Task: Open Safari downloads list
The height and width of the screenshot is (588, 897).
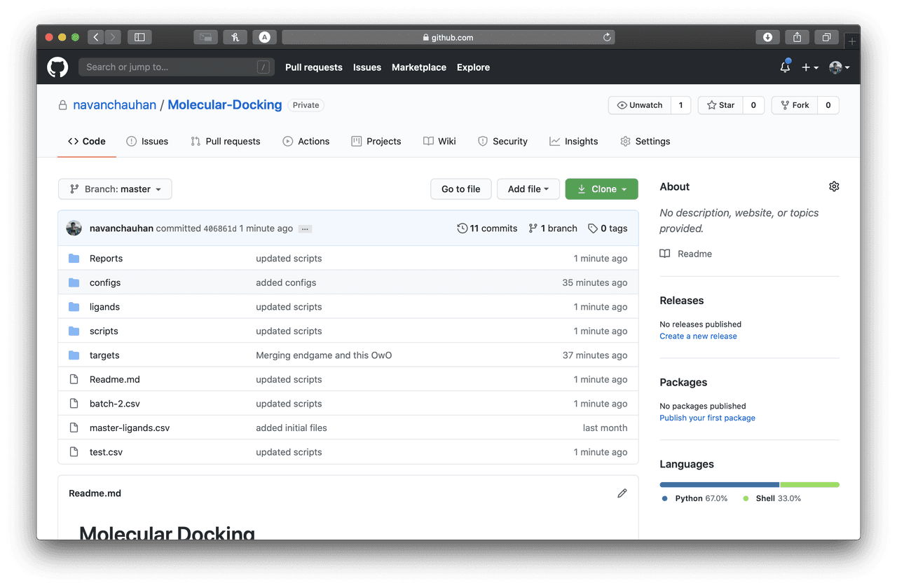Action: pos(767,37)
